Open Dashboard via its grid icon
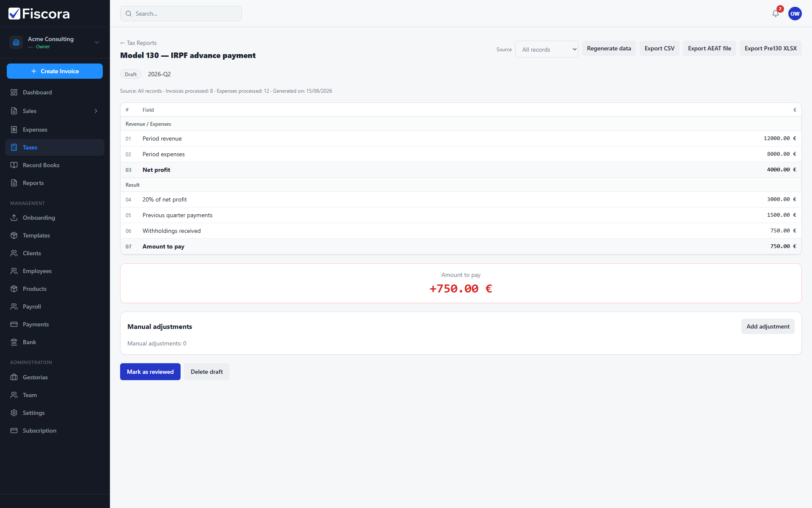Screen dimensions: 812x508 (14, 92)
